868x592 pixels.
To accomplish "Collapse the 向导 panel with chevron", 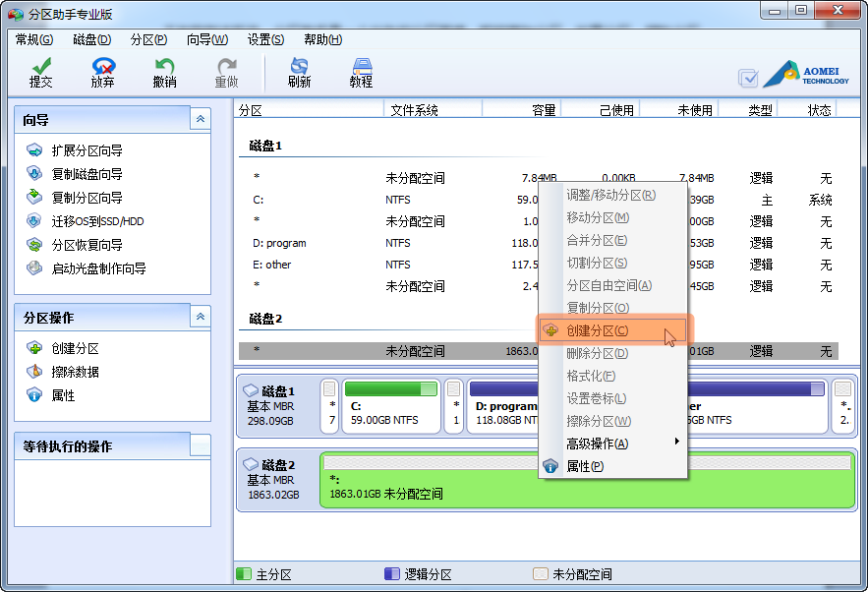I will tap(201, 119).
